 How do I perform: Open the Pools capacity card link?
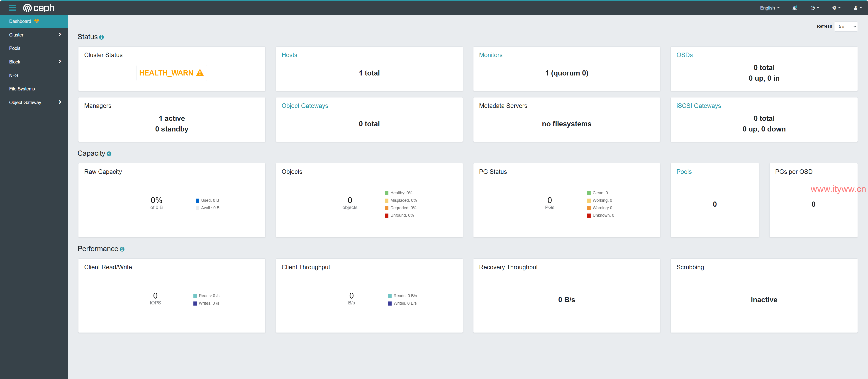point(684,172)
